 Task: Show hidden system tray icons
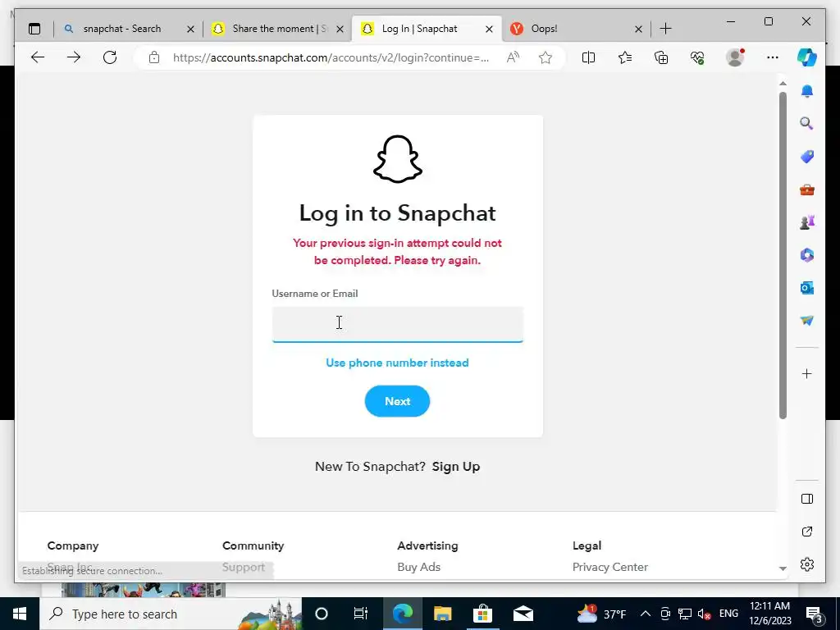click(x=646, y=614)
